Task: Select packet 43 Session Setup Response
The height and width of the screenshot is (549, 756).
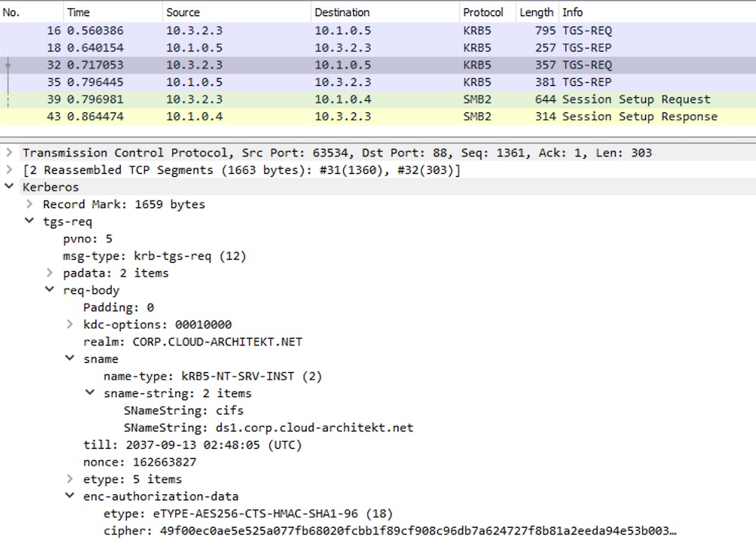Action: pyautogui.click(x=378, y=116)
